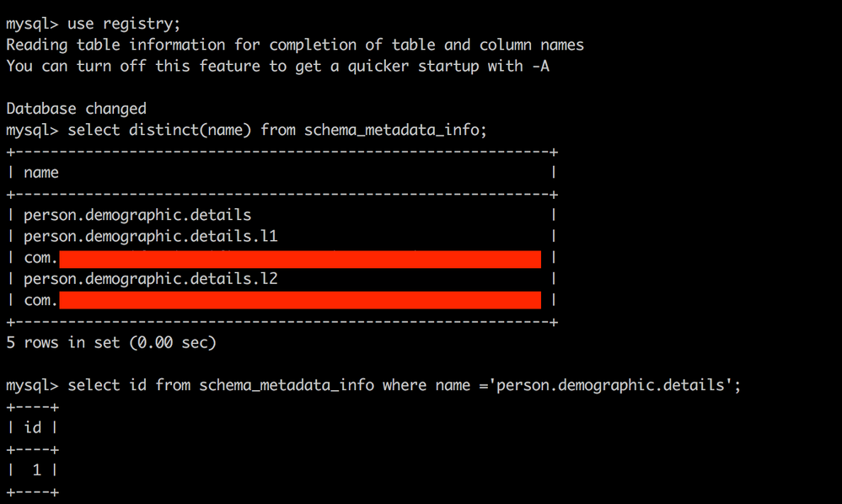The height and width of the screenshot is (504, 842).
Task: Click the 'name' column header
Action: point(41,173)
